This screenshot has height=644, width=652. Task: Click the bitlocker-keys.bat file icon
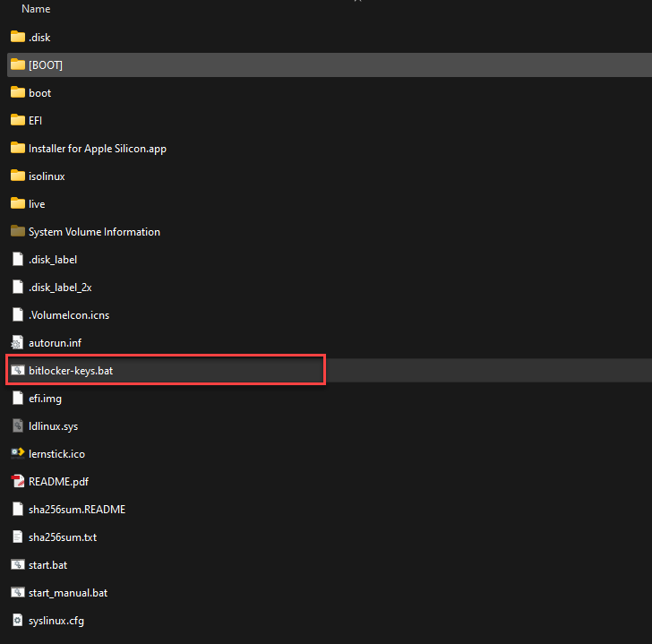[x=17, y=371]
